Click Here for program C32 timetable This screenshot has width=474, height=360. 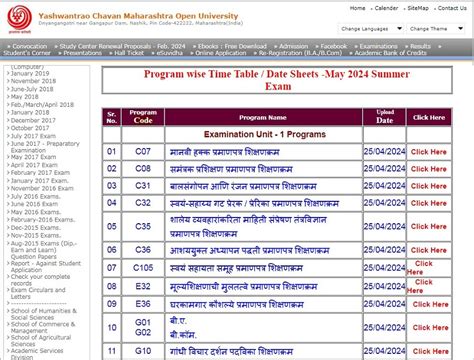pyautogui.click(x=429, y=203)
